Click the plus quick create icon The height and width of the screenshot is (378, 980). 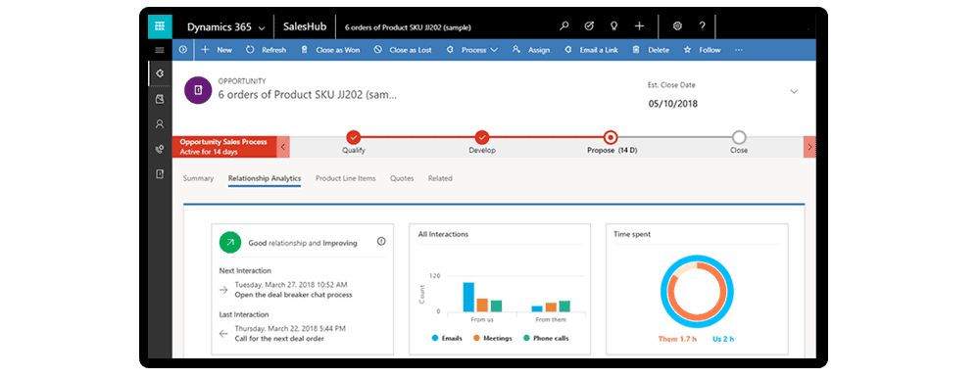(639, 26)
